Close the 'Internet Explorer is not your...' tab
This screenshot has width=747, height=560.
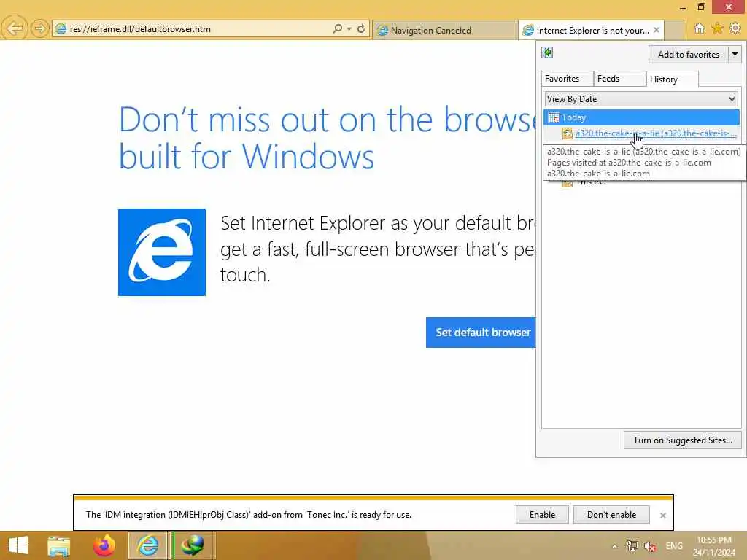pyautogui.click(x=657, y=30)
